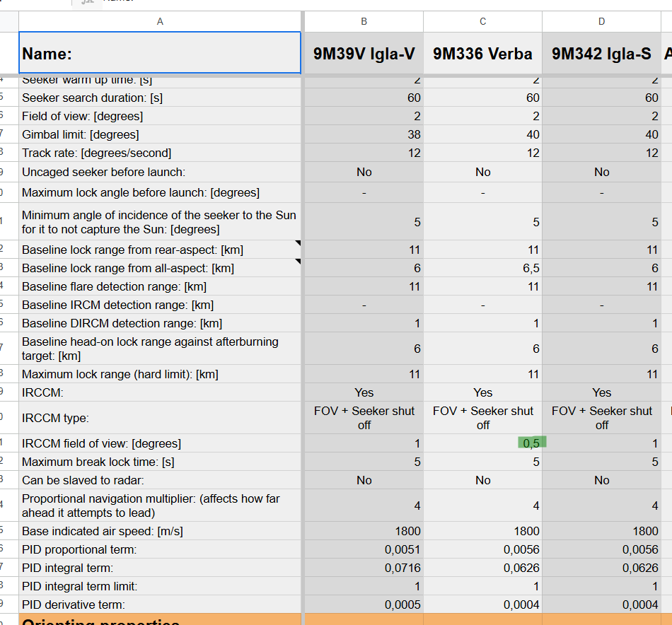Click the "Minimum angle of incidence" Sun label
The image size is (672, 625).
159,222
